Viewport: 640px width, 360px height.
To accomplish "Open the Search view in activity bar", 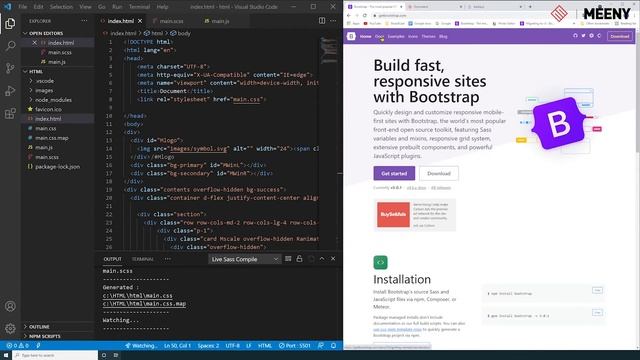I will pyautogui.click(x=10, y=46).
